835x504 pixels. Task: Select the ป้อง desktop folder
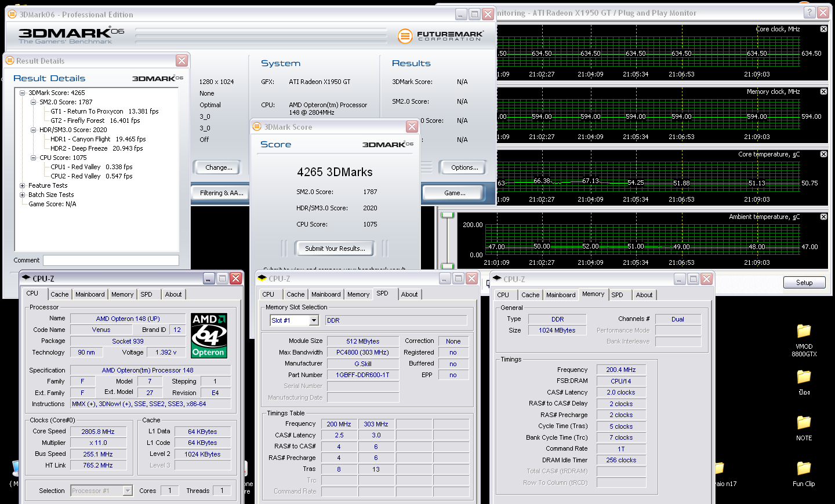point(804,383)
